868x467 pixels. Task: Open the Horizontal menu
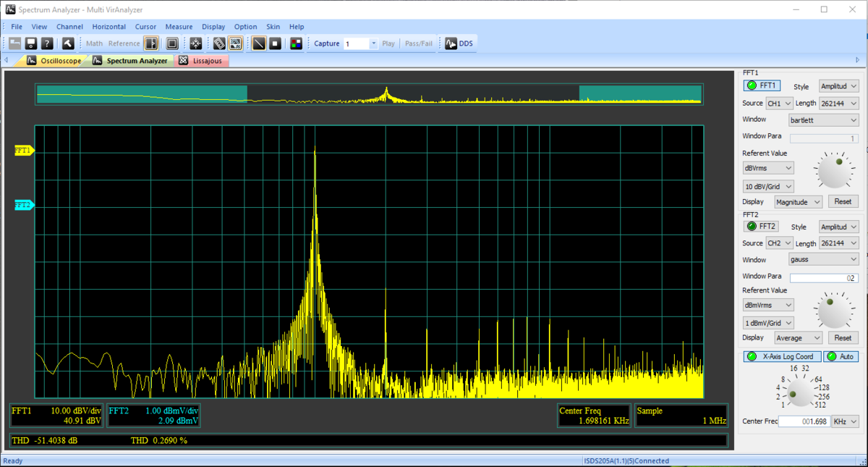tap(109, 27)
